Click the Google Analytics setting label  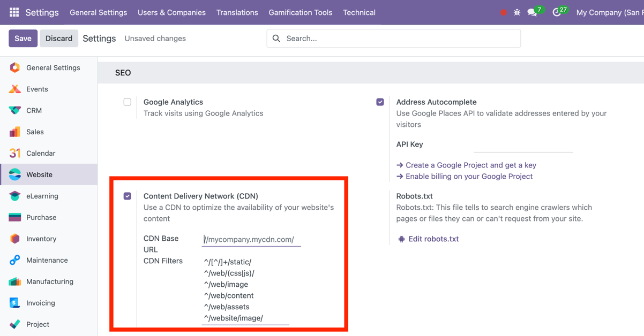(173, 102)
